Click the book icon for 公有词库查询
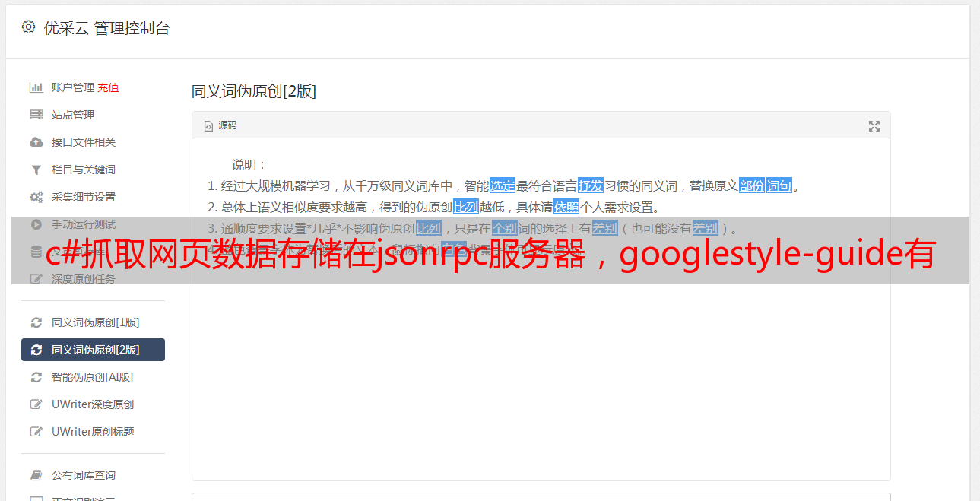Viewport: 980px width, 501px height. pos(36,475)
